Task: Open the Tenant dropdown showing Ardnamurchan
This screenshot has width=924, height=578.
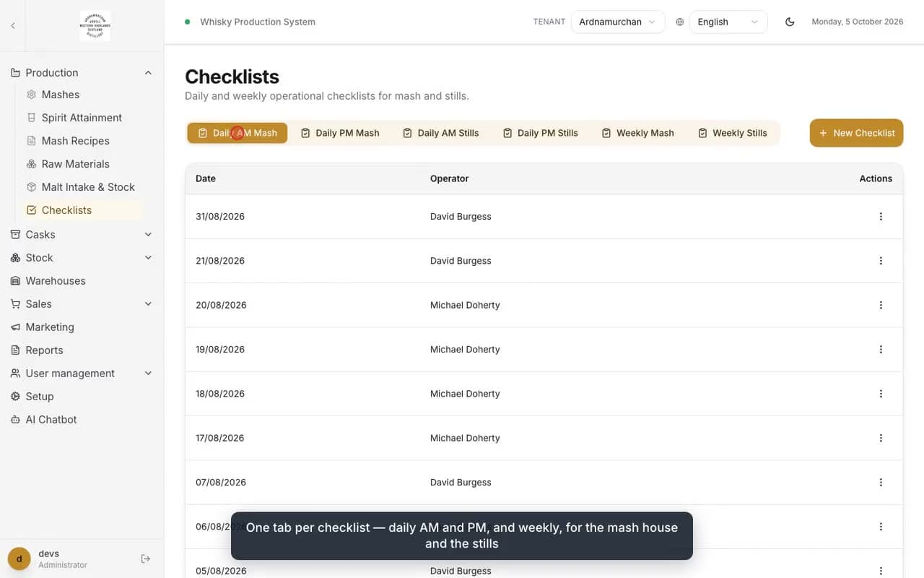Action: point(618,22)
